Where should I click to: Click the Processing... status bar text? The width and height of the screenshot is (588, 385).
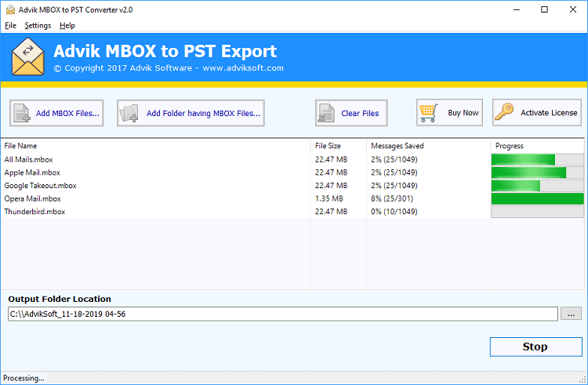pyautogui.click(x=24, y=378)
